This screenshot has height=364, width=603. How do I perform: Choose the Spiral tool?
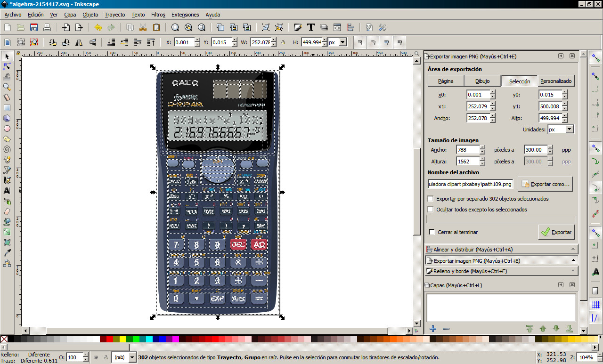[x=7, y=149]
